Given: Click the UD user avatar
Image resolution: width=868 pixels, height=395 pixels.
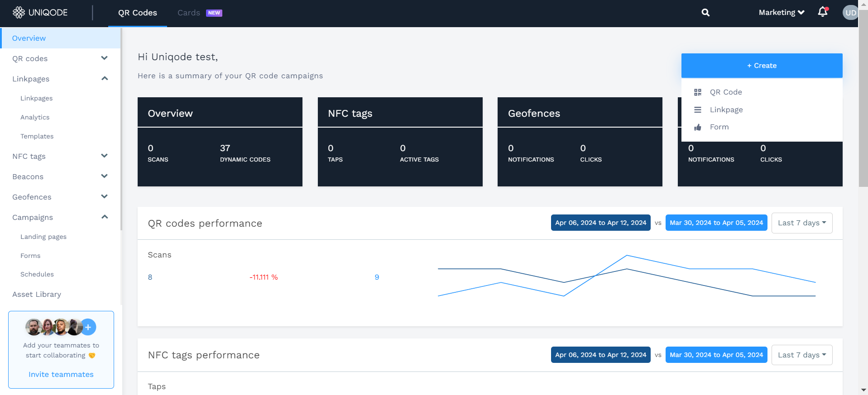Looking at the screenshot, I should (x=850, y=13).
